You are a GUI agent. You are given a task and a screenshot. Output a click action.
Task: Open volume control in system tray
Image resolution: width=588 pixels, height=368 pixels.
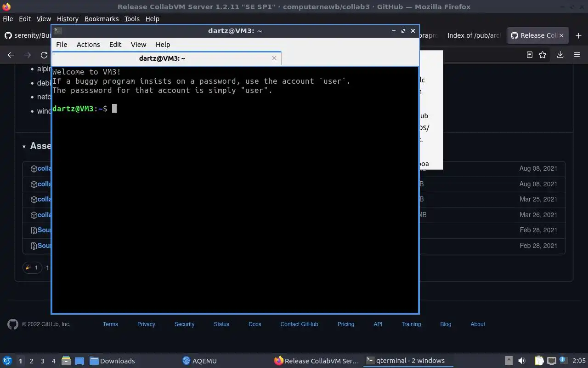click(x=522, y=361)
